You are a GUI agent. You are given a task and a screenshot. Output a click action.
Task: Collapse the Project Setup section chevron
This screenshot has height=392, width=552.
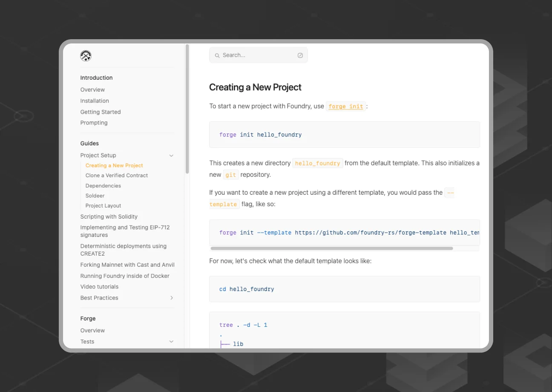[x=171, y=156]
